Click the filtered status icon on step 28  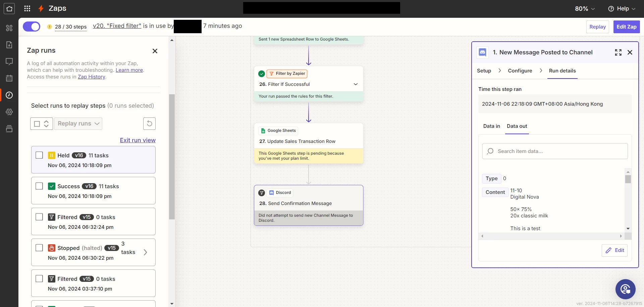coord(262,193)
